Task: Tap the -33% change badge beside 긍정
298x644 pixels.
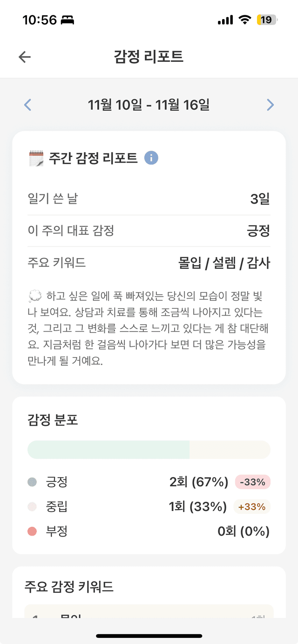Action: pos(252,482)
